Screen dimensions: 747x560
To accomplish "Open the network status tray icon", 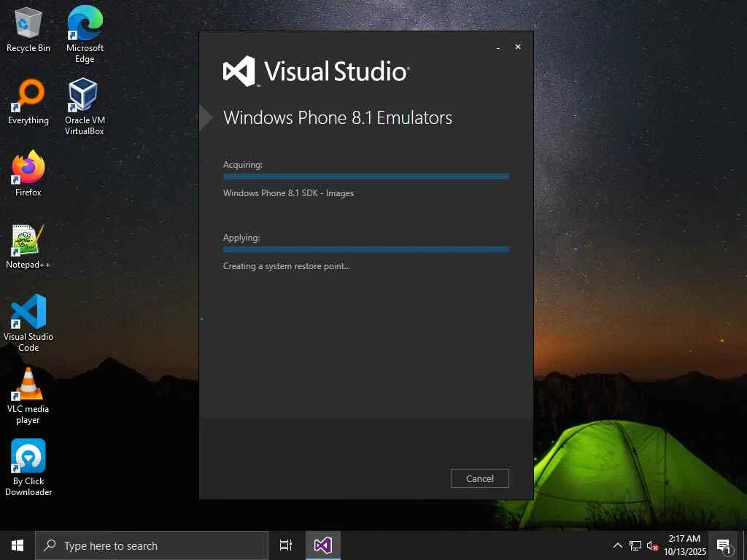I will (635, 545).
